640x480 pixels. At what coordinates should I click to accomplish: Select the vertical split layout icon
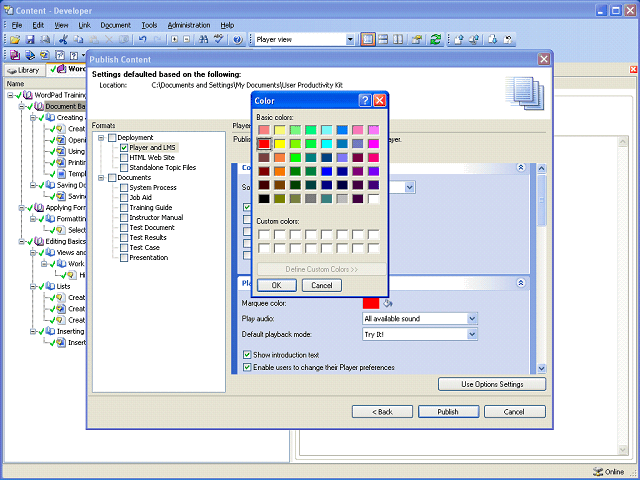coord(398,40)
